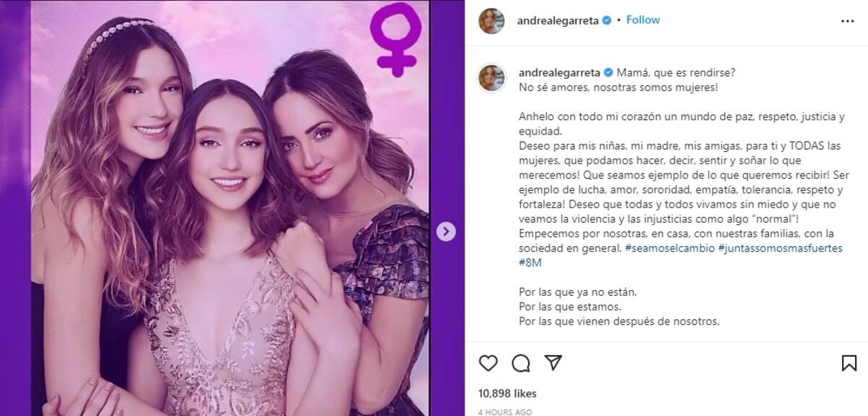
Task: Open the three-dot more options menu
Action: point(848,21)
